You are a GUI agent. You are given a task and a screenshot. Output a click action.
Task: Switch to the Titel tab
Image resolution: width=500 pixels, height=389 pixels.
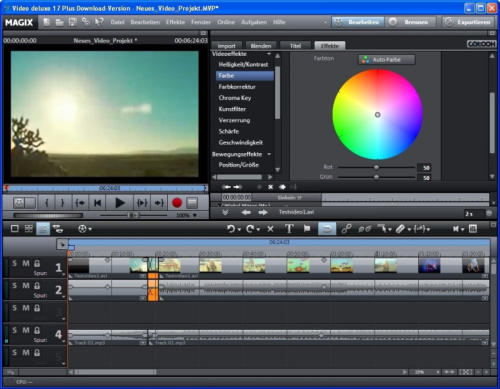point(295,46)
